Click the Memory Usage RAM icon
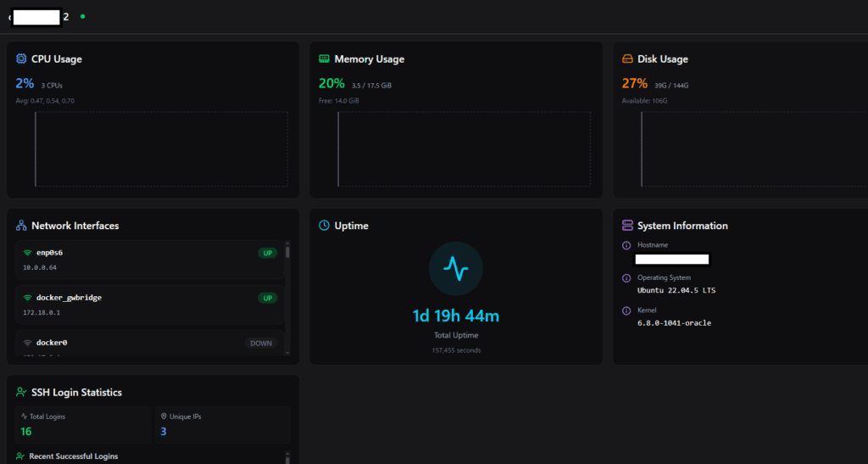Image resolution: width=868 pixels, height=464 pixels. (324, 59)
